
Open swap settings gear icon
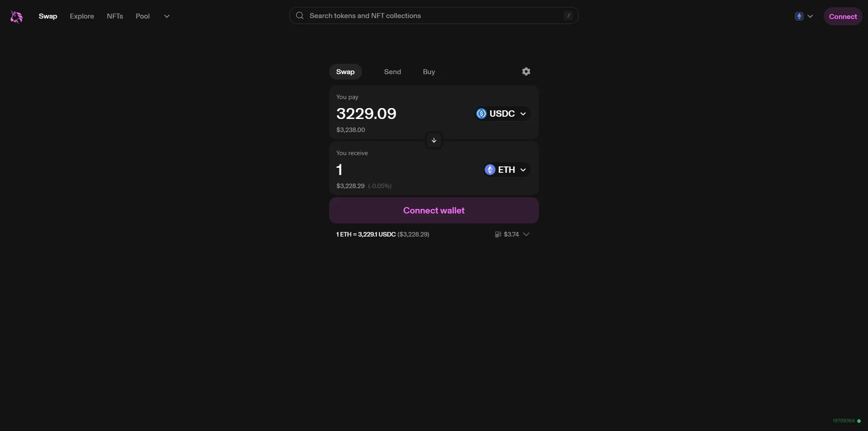[526, 71]
